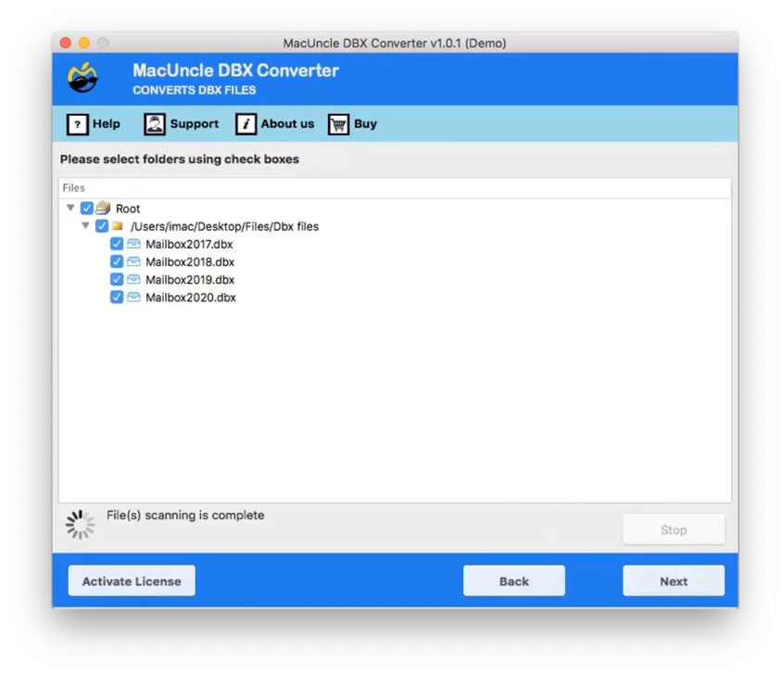Uncheck Mailbox2018.dbx
This screenshot has width=784, height=676.
117,261
